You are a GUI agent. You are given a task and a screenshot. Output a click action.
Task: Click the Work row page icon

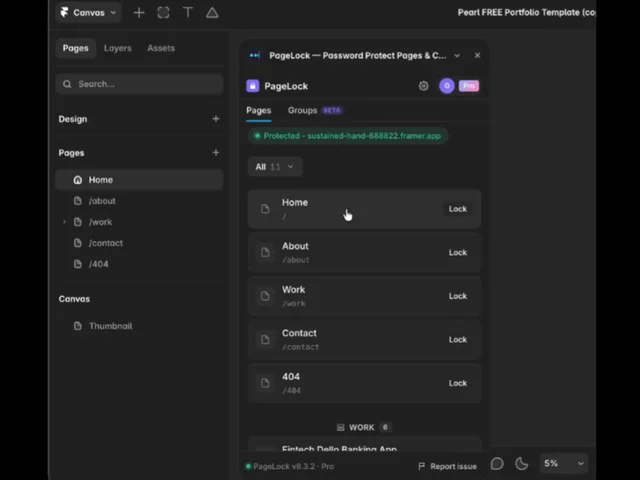[265, 296]
